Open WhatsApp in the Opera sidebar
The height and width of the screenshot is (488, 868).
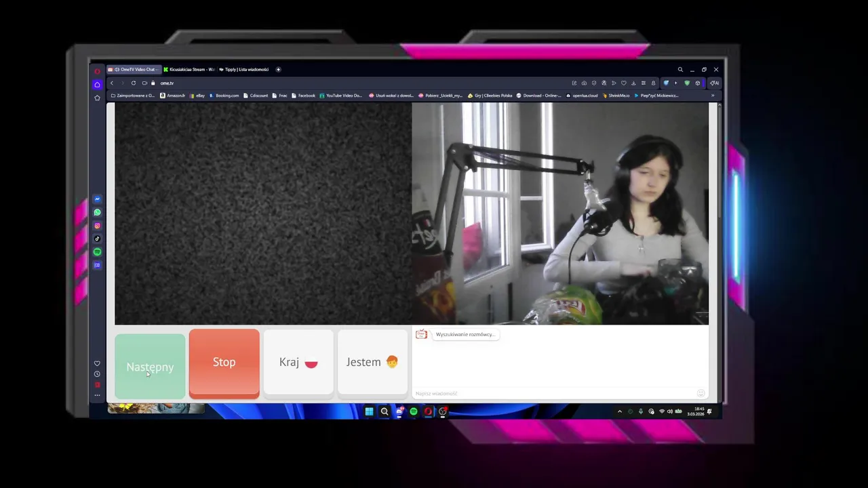click(97, 212)
